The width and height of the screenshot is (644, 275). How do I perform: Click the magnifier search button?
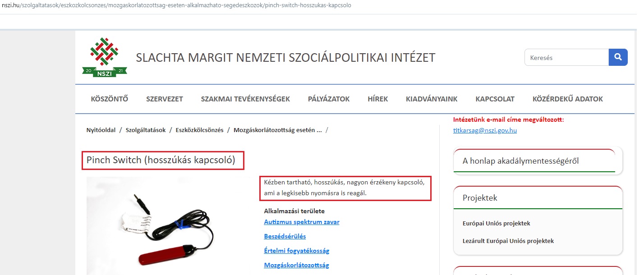coord(618,57)
